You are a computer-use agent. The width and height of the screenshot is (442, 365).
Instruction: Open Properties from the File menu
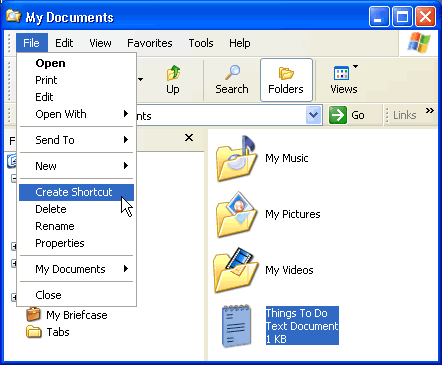(76, 243)
